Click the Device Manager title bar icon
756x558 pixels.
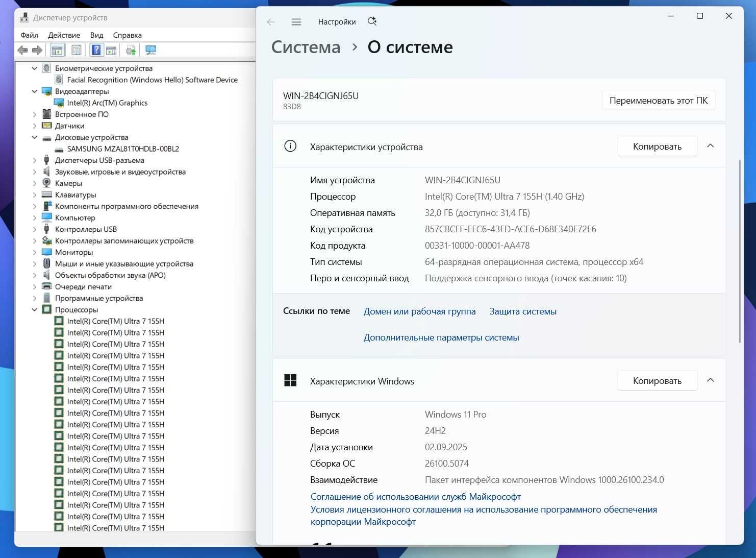point(24,17)
